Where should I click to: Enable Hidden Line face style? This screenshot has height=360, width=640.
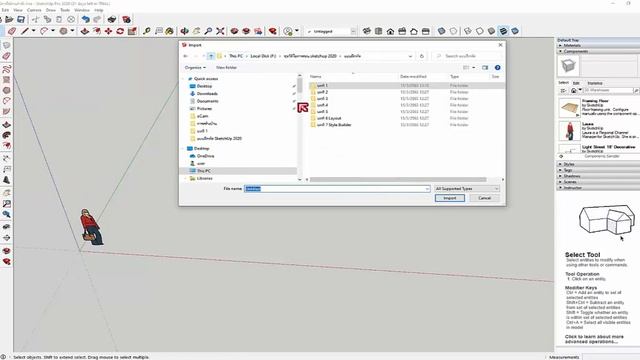(480, 31)
